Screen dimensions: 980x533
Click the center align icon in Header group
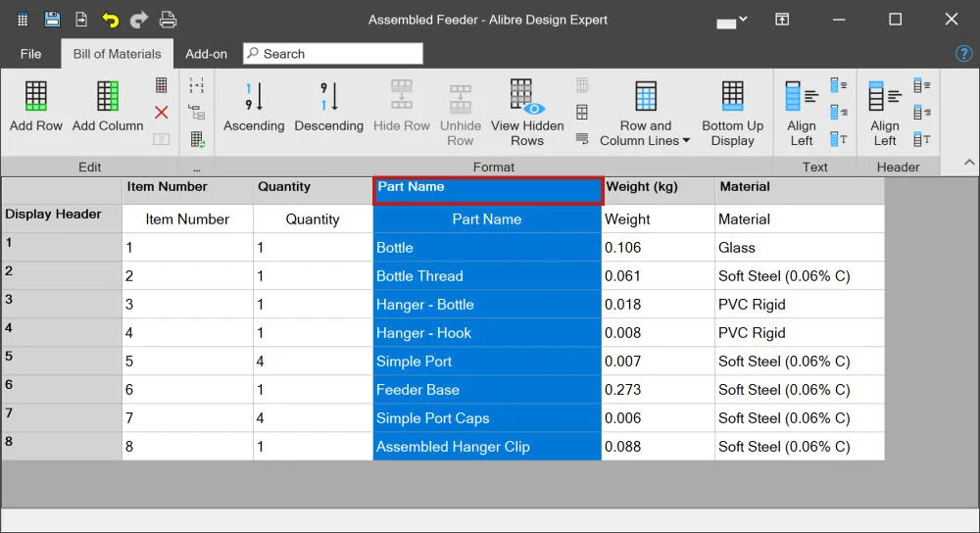[x=922, y=85]
